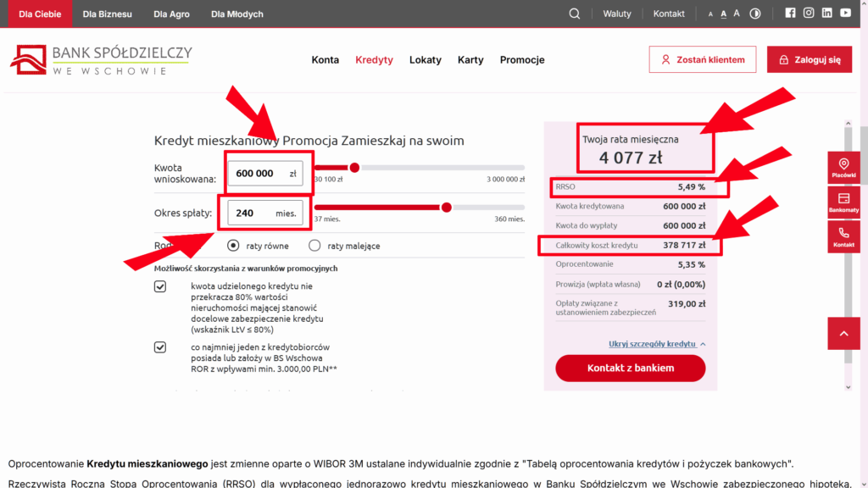Click the red back-to-top arrow button
This screenshot has width=868, height=488.
click(x=843, y=334)
